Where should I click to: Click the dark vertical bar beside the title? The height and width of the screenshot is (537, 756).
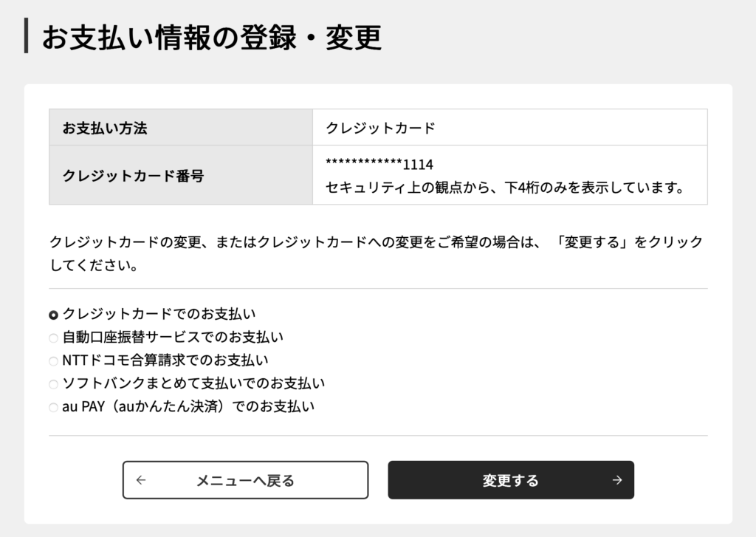27,36
